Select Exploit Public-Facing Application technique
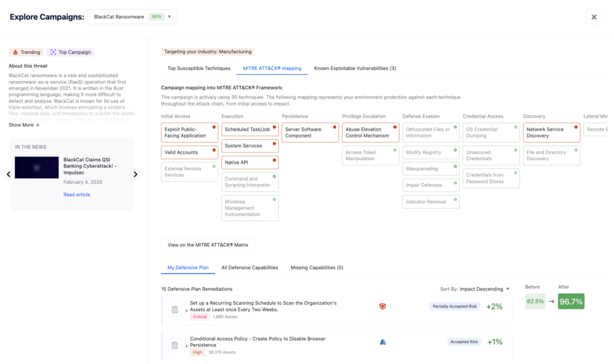 point(189,133)
